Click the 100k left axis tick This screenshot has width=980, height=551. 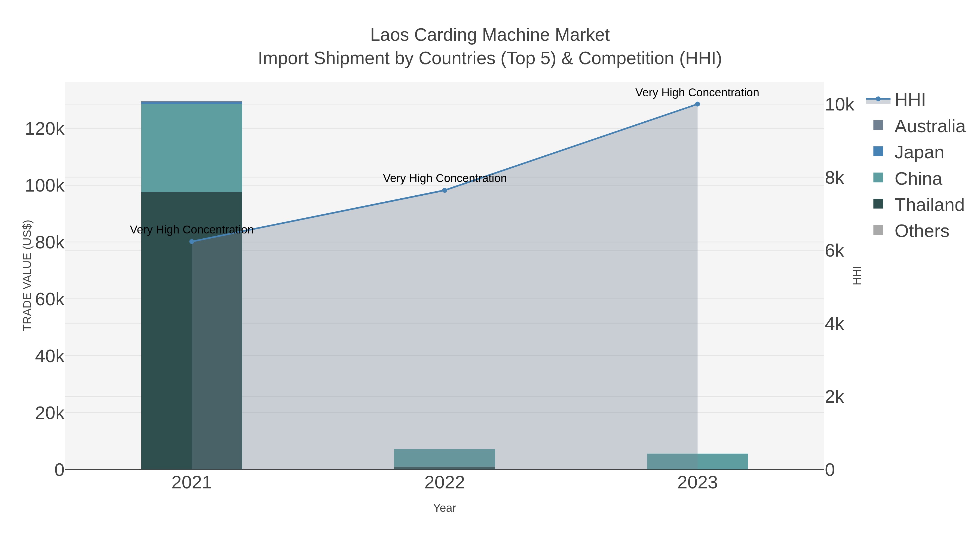point(45,186)
